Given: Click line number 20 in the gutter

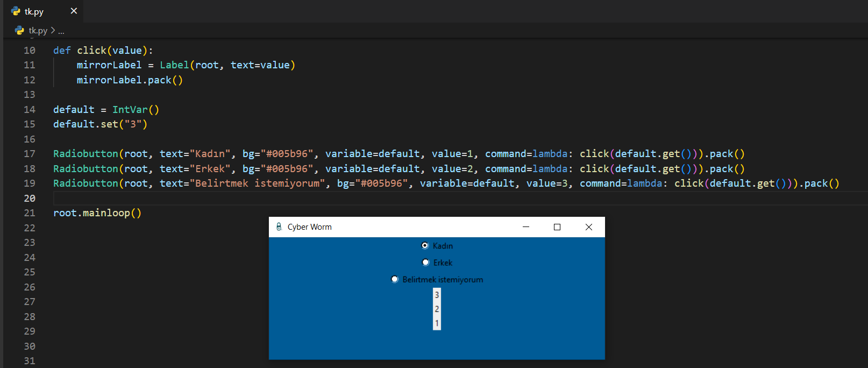Looking at the screenshot, I should click(x=30, y=198).
